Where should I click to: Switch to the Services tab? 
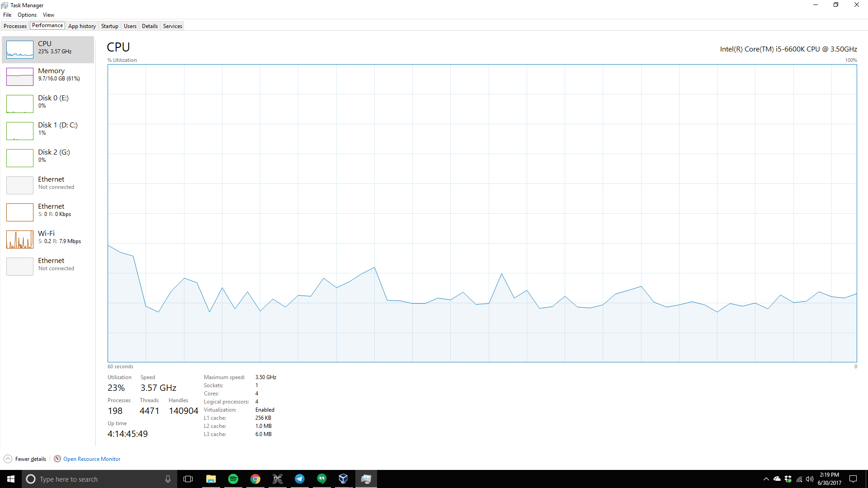click(172, 26)
